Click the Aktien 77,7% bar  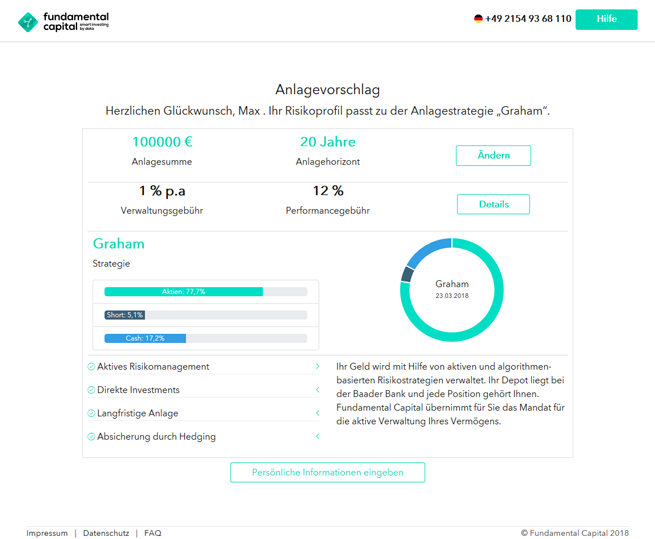pos(183,292)
